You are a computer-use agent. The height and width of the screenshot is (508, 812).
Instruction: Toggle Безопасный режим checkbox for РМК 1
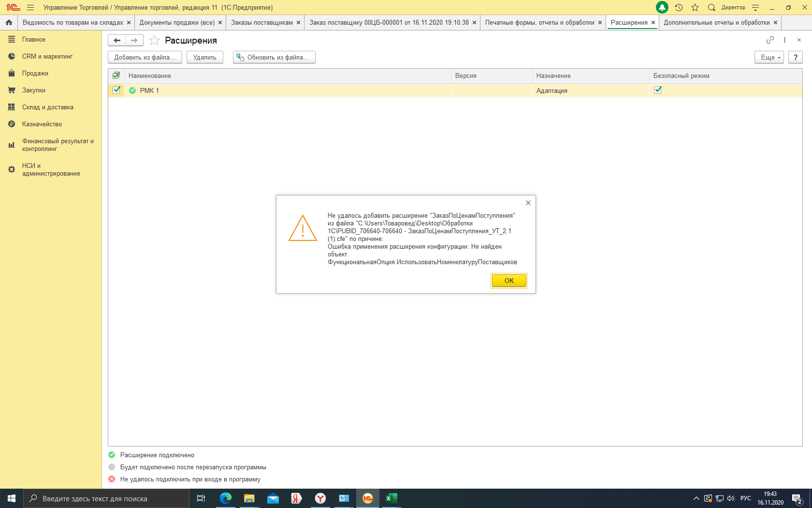coord(658,90)
